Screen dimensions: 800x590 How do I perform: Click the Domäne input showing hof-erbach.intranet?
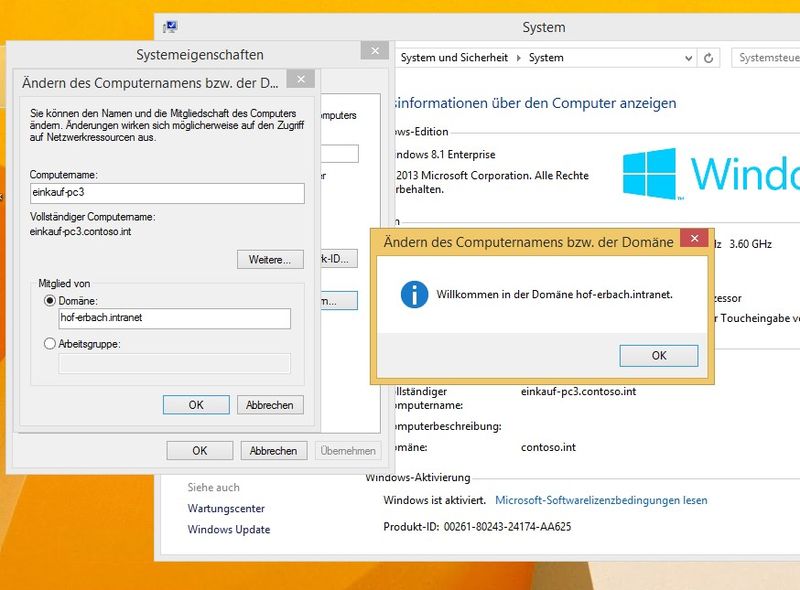click(x=172, y=318)
